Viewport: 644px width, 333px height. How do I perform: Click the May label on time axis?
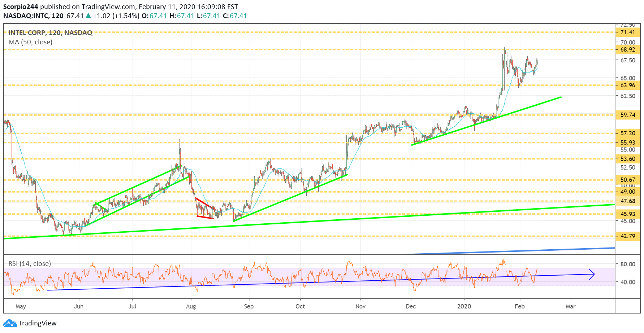[21, 306]
